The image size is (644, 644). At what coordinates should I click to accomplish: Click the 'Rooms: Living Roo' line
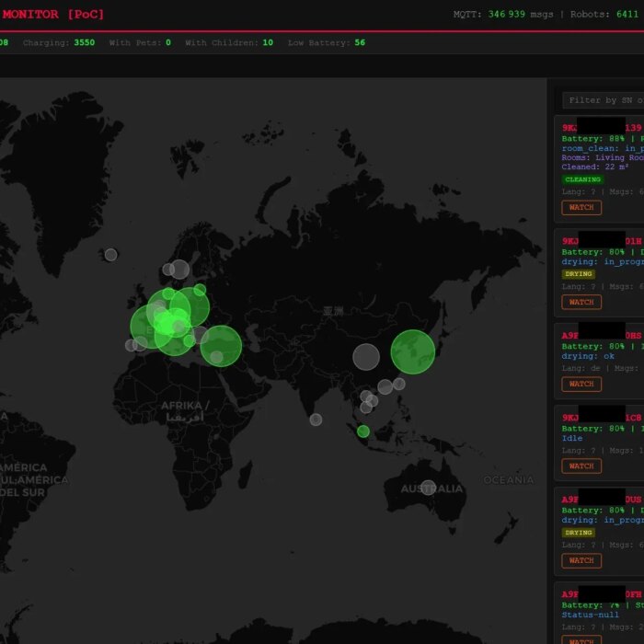point(603,157)
